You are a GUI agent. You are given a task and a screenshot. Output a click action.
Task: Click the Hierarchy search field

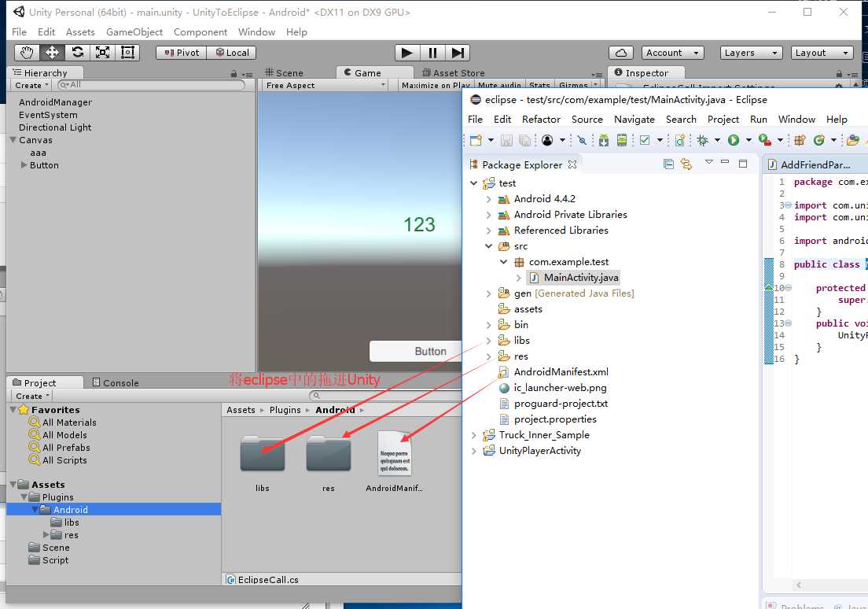tap(151, 85)
